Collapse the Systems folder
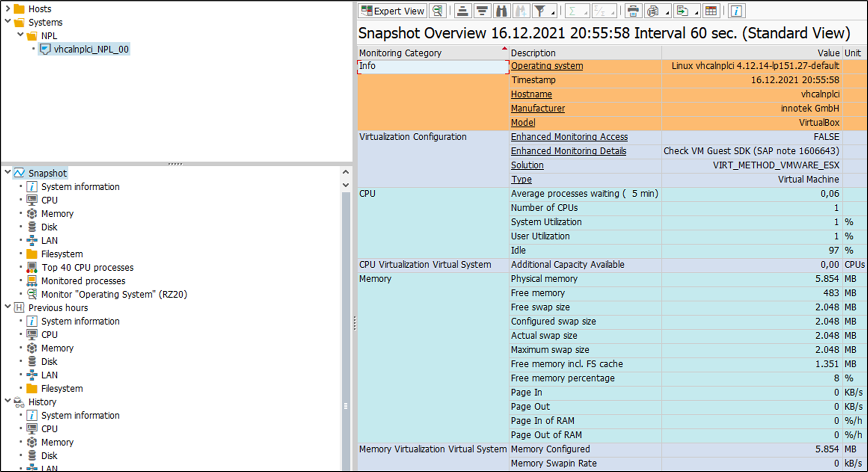This screenshot has height=472, width=868. point(7,21)
